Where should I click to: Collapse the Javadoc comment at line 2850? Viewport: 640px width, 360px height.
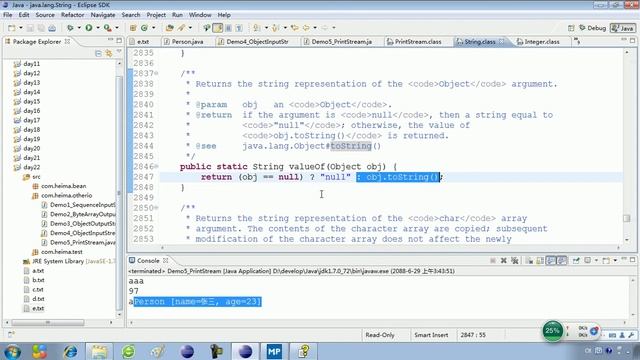pos(156,208)
